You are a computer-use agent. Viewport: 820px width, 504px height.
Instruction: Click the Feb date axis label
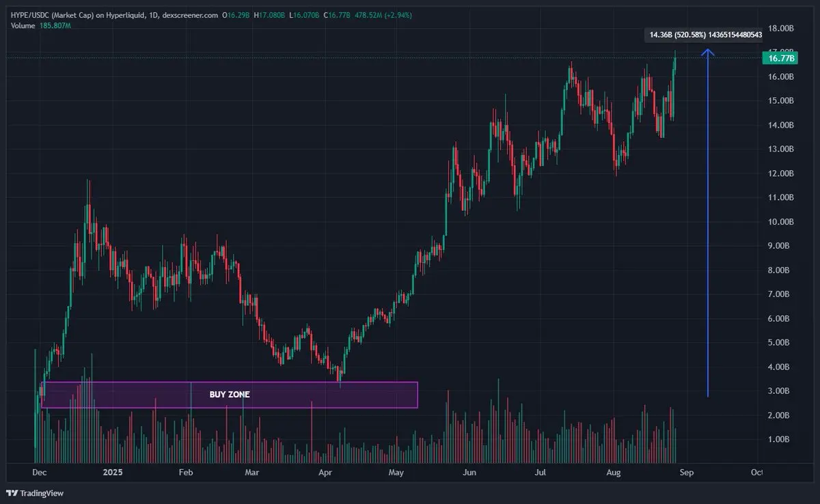coord(186,472)
